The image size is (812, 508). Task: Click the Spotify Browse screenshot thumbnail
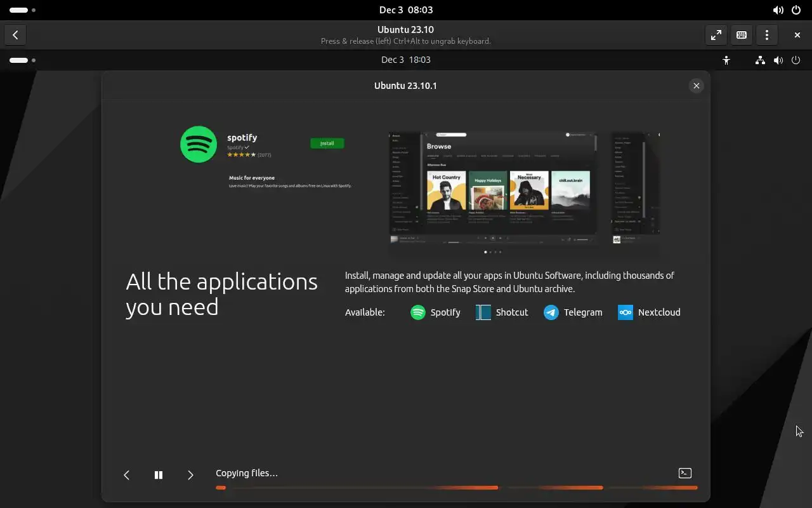click(493, 188)
